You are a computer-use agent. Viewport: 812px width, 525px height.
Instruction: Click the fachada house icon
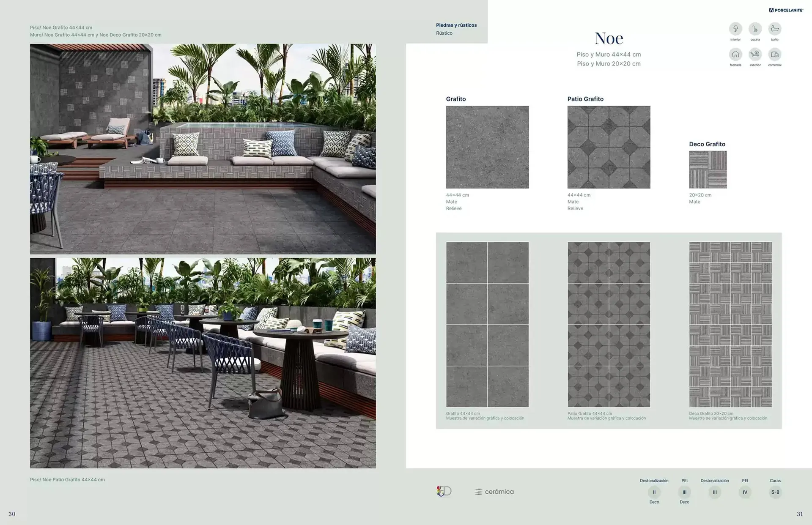click(x=735, y=54)
